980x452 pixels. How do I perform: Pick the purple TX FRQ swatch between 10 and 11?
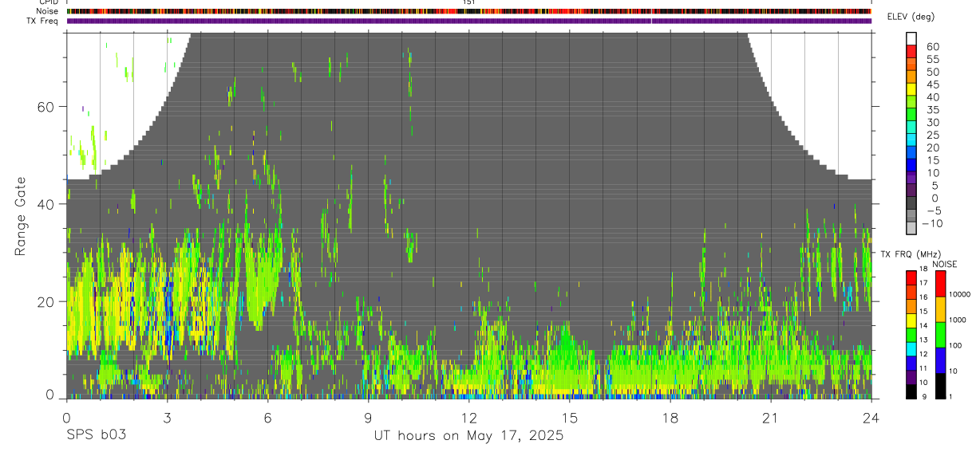[911, 377]
